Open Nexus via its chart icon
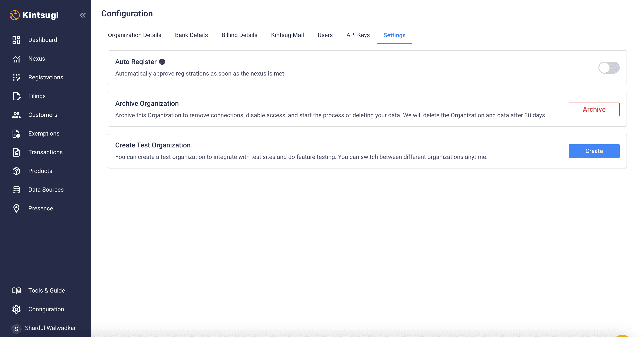Screen dimensions: 644x337 [x=16, y=59]
